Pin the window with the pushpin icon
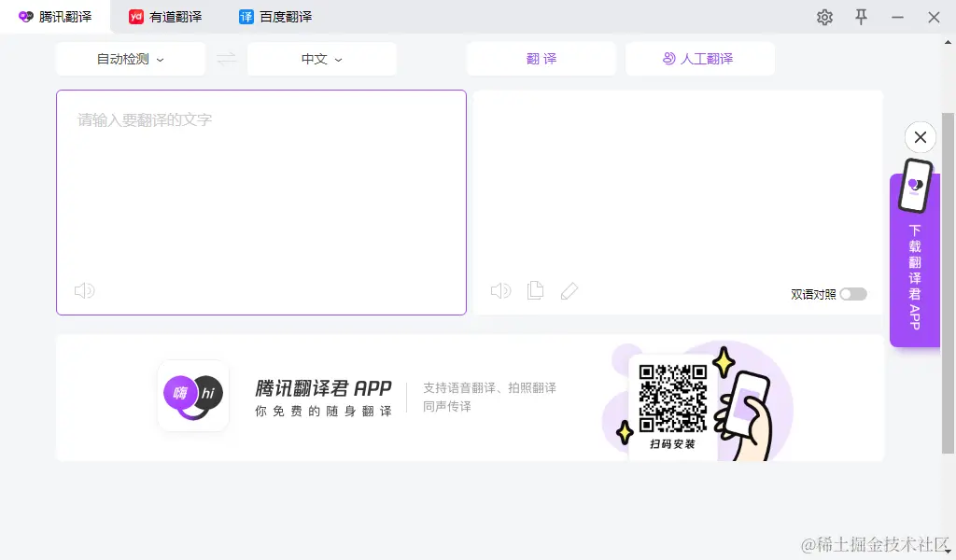The width and height of the screenshot is (956, 560). (x=861, y=17)
